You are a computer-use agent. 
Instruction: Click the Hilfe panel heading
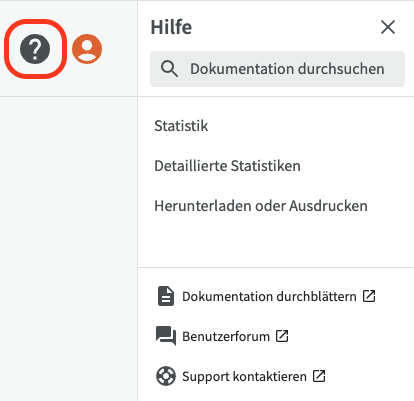pos(171,27)
